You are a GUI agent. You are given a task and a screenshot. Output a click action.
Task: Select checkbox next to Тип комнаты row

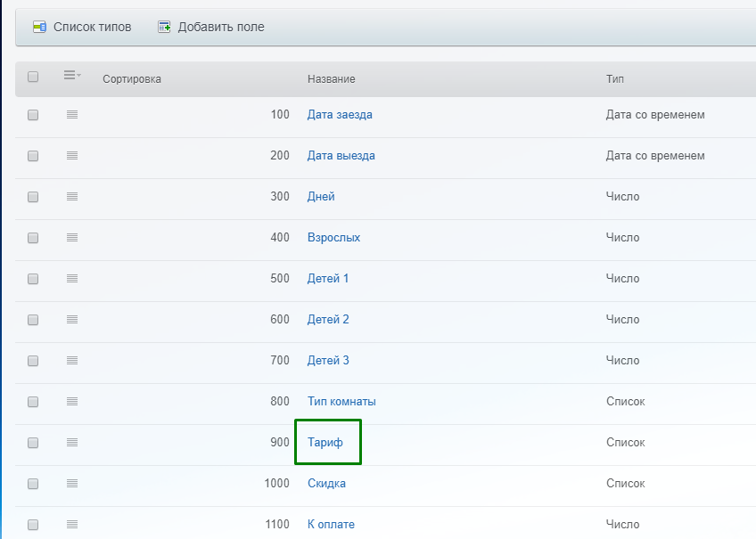[33, 402]
